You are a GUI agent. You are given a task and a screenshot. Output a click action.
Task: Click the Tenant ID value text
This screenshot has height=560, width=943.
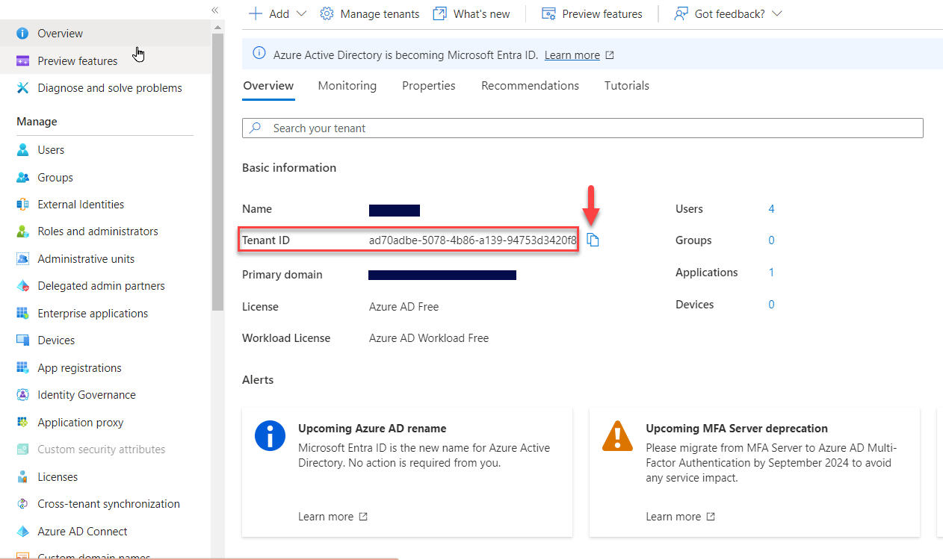point(472,240)
